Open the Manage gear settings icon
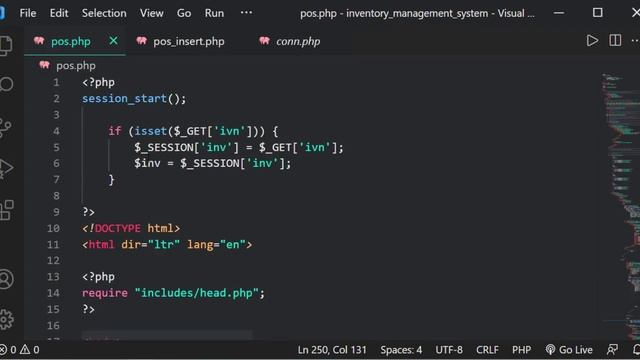The height and width of the screenshot is (360, 640). [x=6, y=319]
